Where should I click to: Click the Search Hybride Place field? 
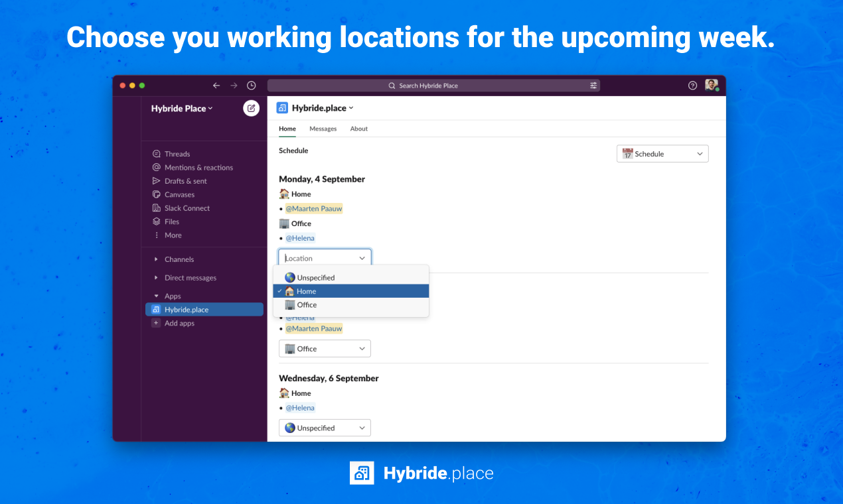433,86
